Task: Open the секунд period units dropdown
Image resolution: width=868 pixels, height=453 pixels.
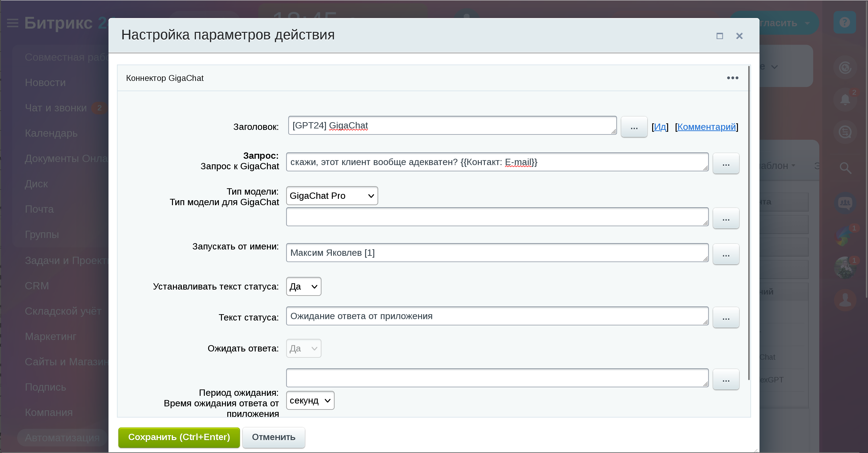Action: click(310, 400)
